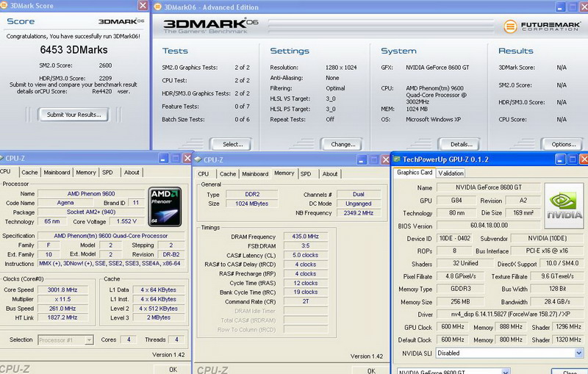The width and height of the screenshot is (588, 374).
Task: Click the Command Rate value 2T
Action: point(305,301)
